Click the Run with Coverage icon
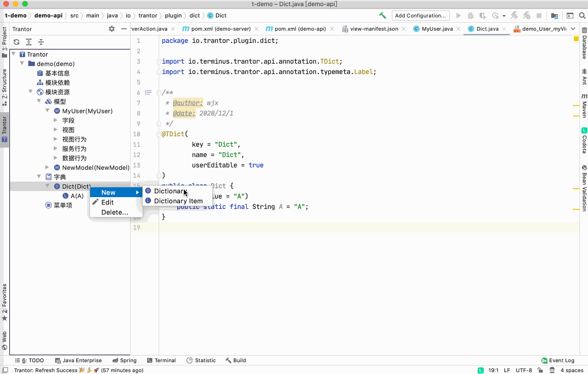Screen dimensions: 588x374 482,16
